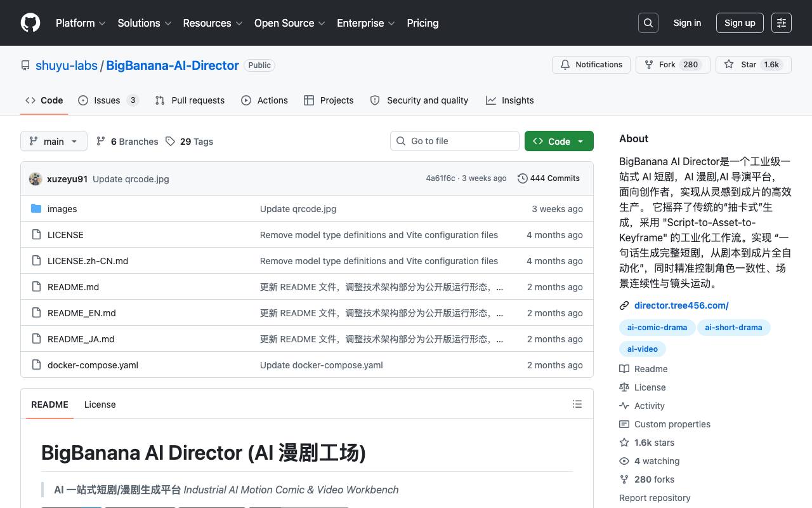The width and height of the screenshot is (812, 508).
Task: Click the Sign up button
Action: pos(740,23)
